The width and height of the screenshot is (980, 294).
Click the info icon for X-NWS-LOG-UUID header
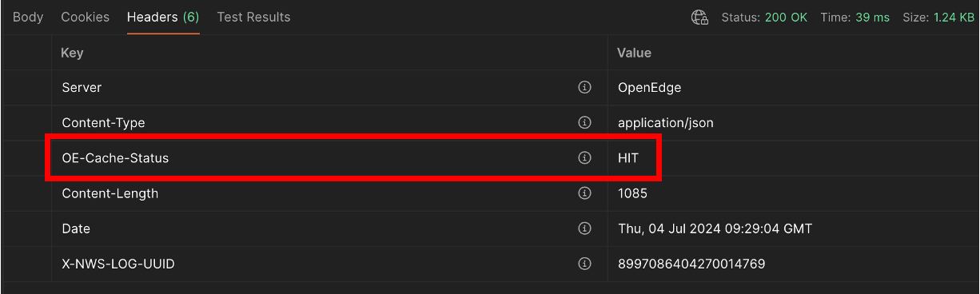tap(584, 264)
